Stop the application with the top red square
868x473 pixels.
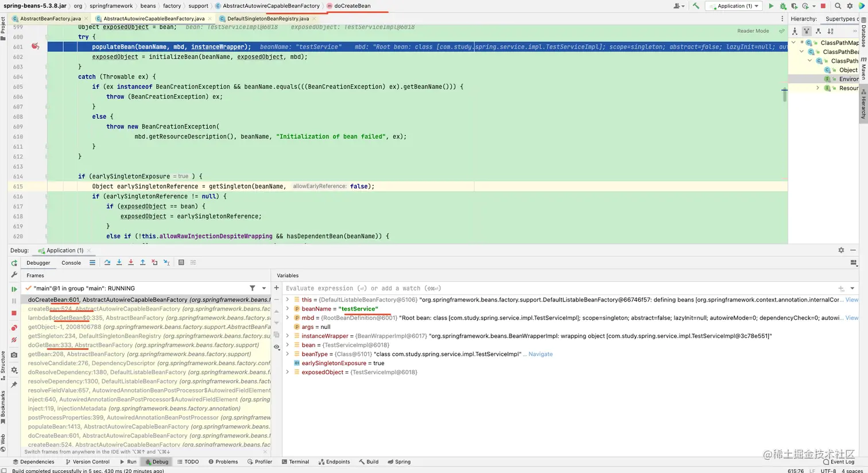coord(823,6)
